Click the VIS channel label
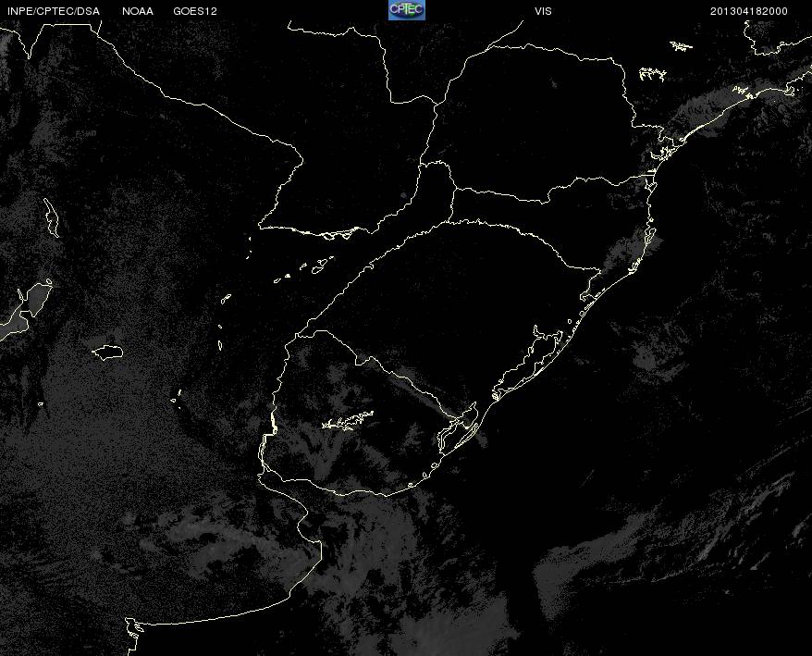This screenshot has width=812, height=656. (x=543, y=11)
